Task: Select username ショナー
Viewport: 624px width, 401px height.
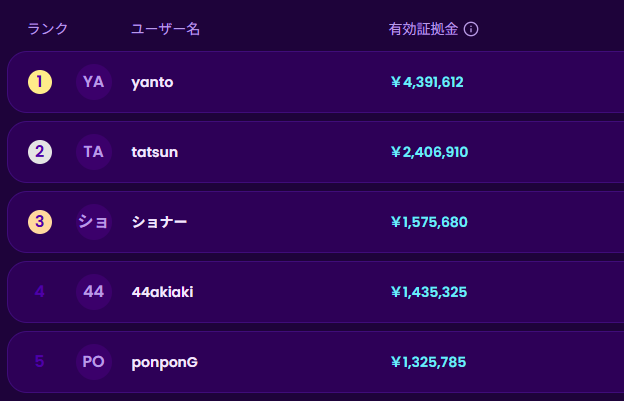Action: (x=159, y=222)
